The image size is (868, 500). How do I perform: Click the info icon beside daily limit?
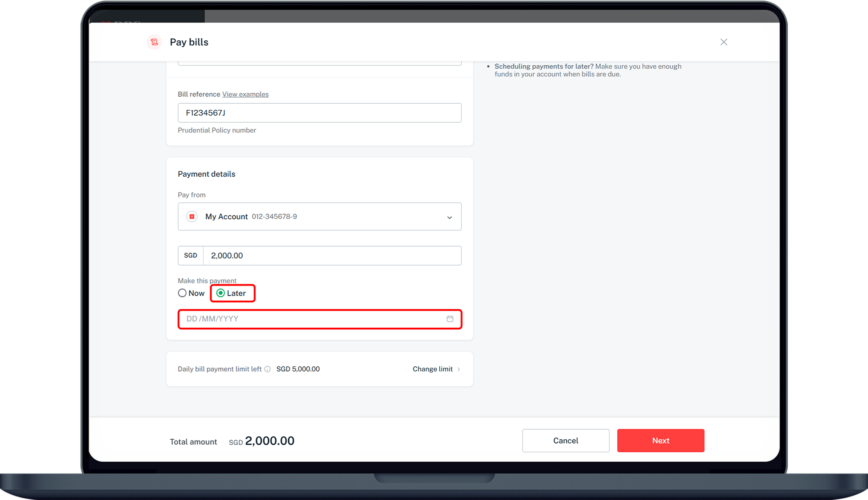click(267, 369)
